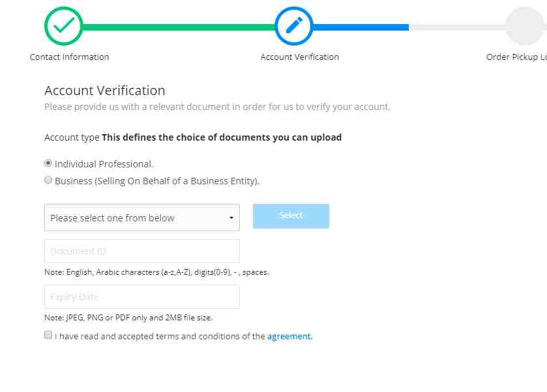Image resolution: width=547 pixels, height=392 pixels.
Task: Open the Order Pickup step label
Action: coord(516,57)
